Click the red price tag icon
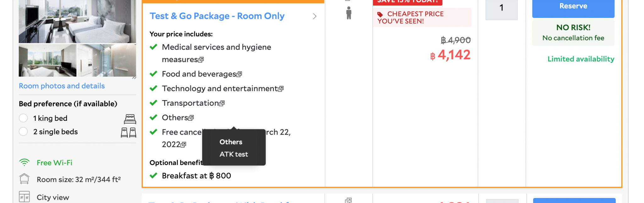Image resolution: width=644 pixels, height=203 pixels. pyautogui.click(x=380, y=14)
